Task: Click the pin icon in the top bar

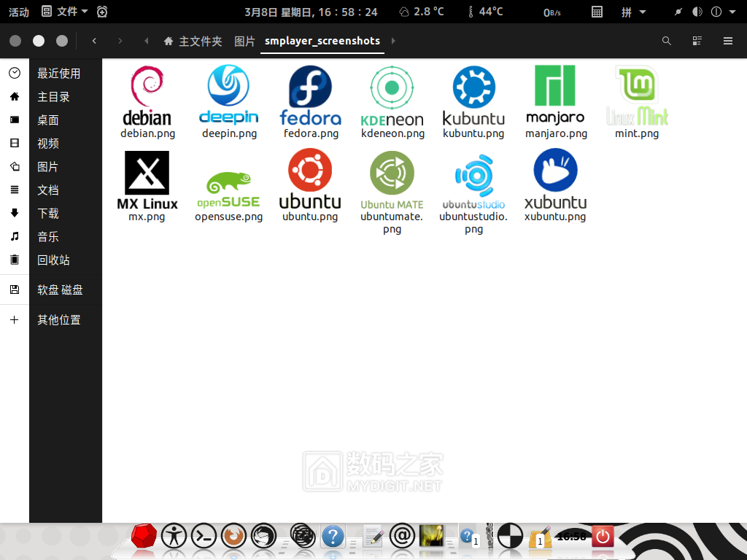Action: pyautogui.click(x=678, y=12)
